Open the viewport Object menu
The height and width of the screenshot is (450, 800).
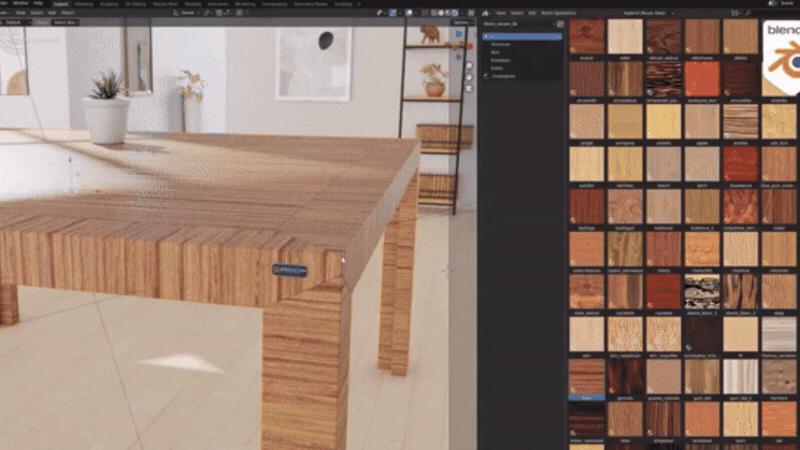click(x=67, y=13)
